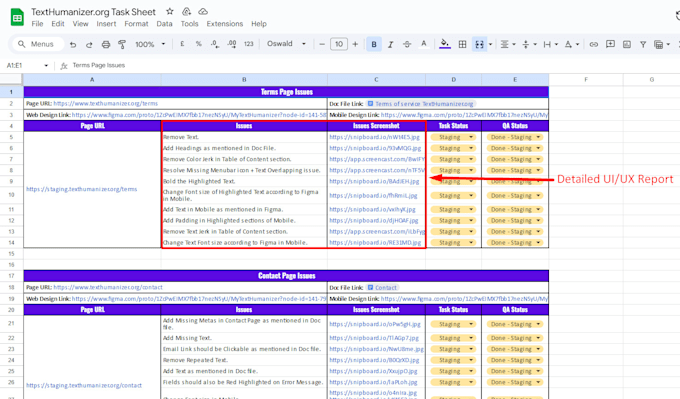The width and height of the screenshot is (680, 399).
Task: Select the 'Contact Page Issues' header cell
Action: click(286, 276)
